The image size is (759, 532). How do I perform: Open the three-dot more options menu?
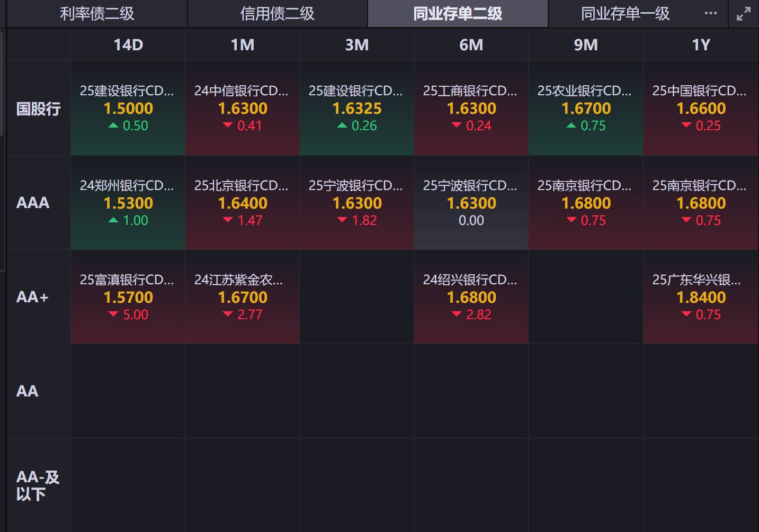pyautogui.click(x=711, y=13)
